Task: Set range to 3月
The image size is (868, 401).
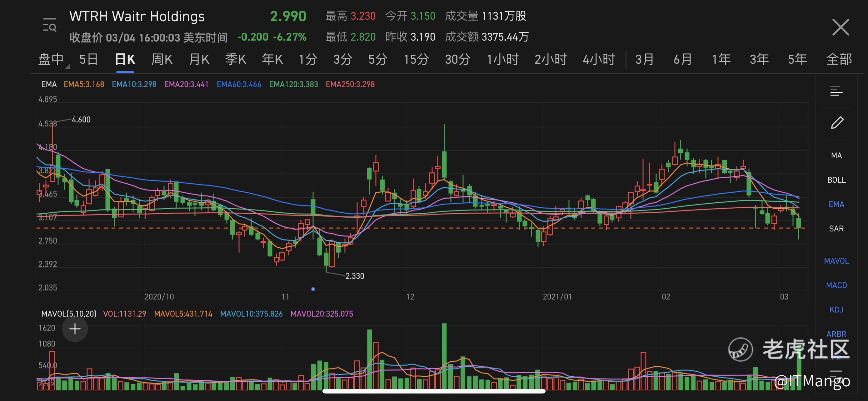Action: click(644, 60)
